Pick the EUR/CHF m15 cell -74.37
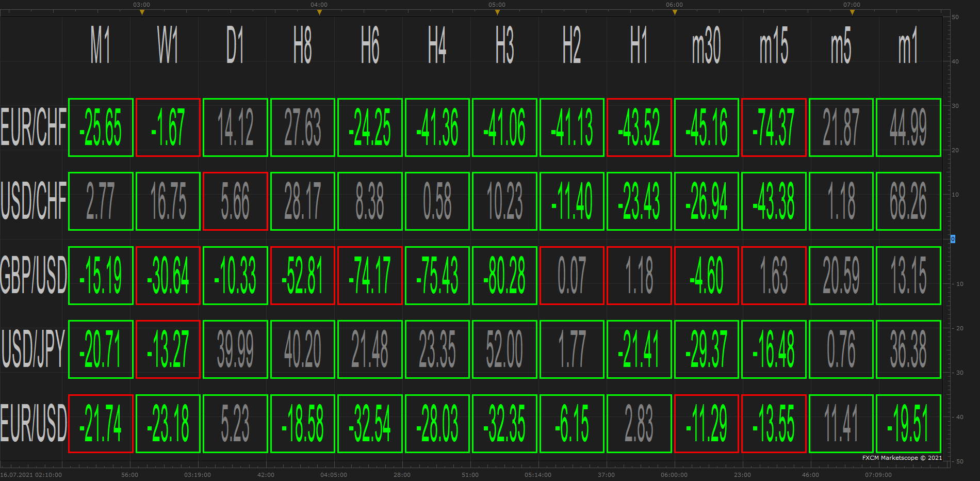980x481 pixels. [774, 127]
